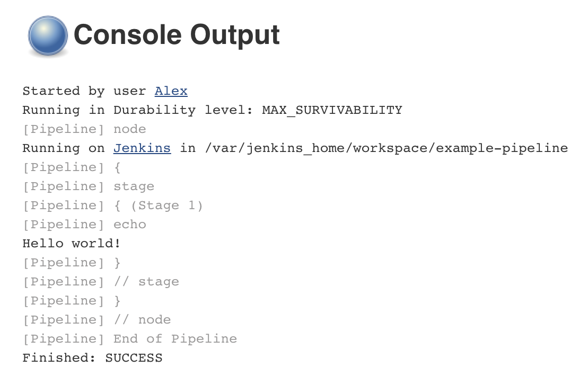
Task: Click the 'Started by user' text
Action: pos(84,91)
